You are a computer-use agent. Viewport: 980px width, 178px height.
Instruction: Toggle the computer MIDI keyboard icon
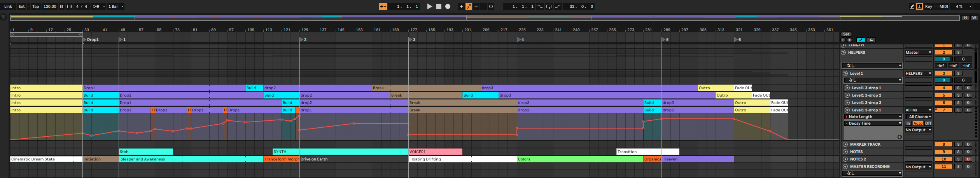coord(919,7)
